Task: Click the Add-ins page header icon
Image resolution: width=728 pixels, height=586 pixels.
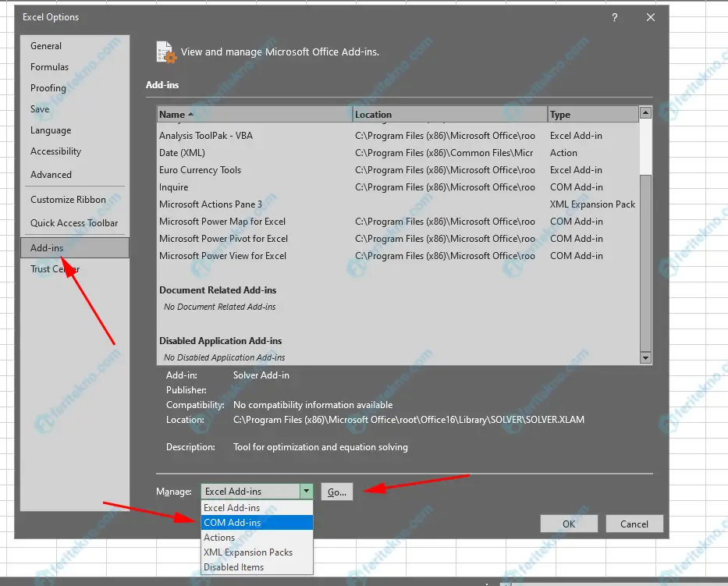Action: pyautogui.click(x=166, y=52)
